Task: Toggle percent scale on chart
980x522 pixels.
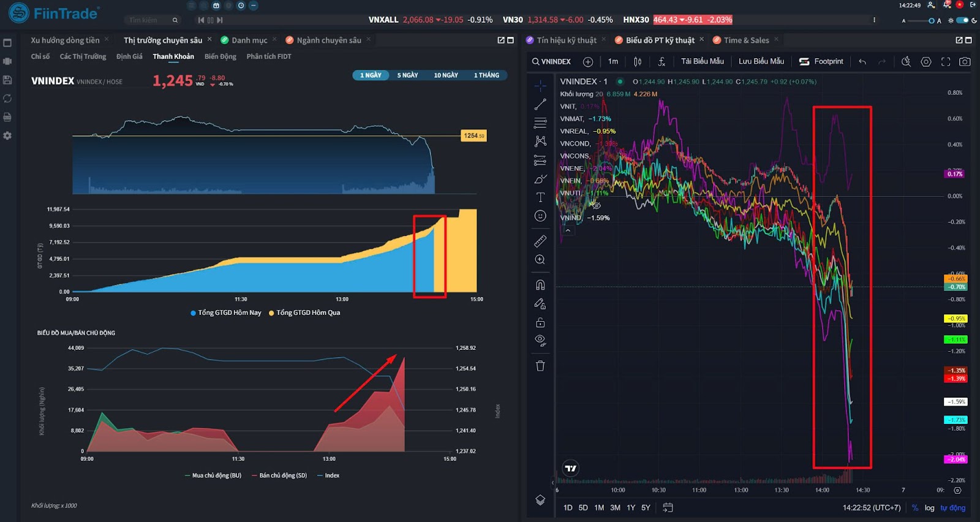Action: (915, 508)
